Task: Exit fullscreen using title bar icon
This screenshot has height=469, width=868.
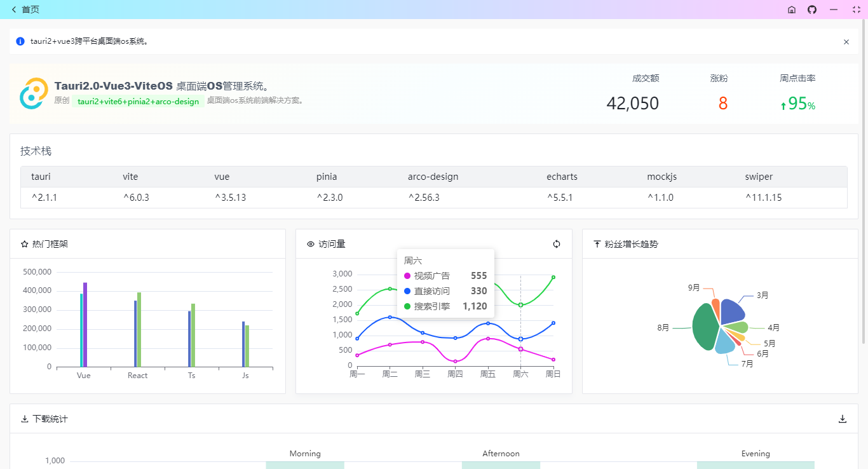Action: click(856, 10)
